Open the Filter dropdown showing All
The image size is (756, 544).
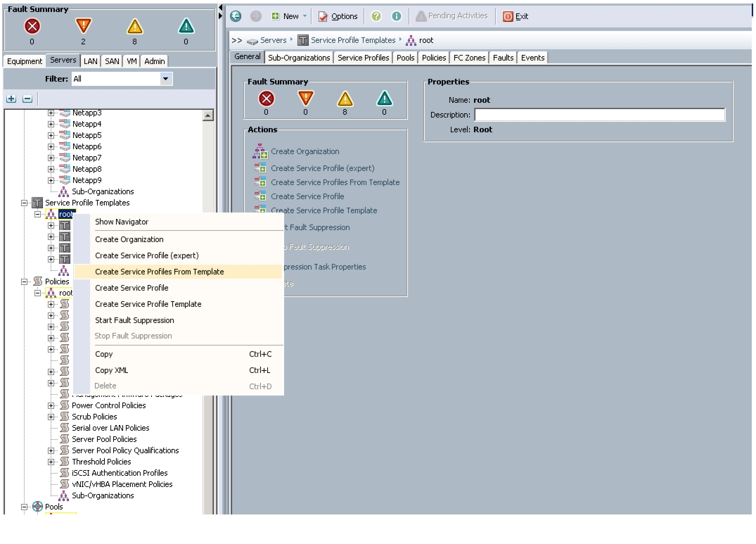coord(122,79)
